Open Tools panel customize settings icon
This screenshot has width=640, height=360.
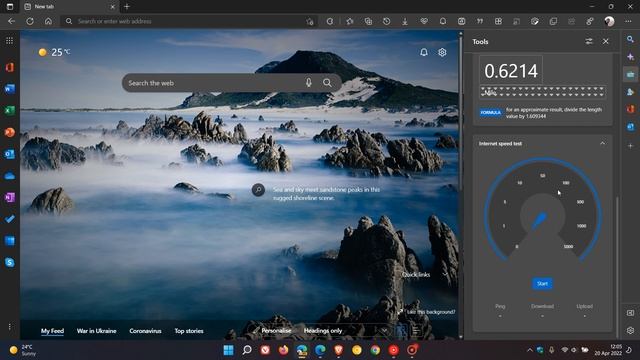click(x=589, y=42)
